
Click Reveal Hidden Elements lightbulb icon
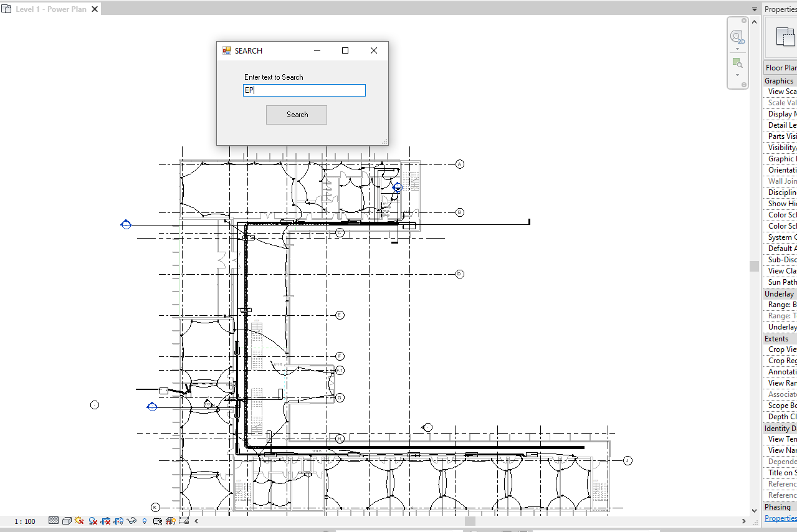[145, 521]
